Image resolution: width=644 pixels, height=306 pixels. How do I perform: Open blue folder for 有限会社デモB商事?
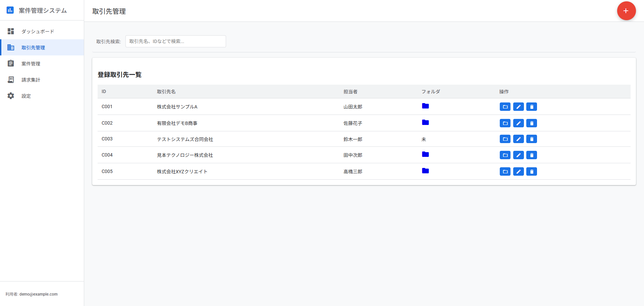(x=425, y=123)
